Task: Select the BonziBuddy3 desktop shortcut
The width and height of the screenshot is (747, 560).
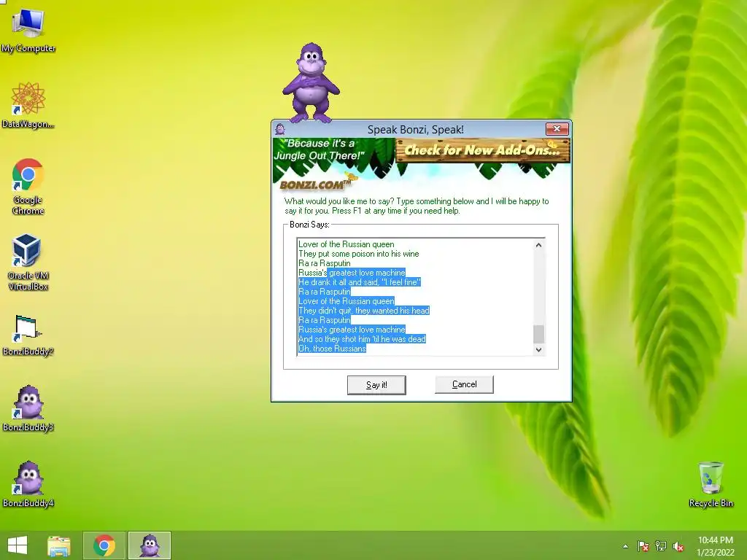Action: (x=28, y=408)
